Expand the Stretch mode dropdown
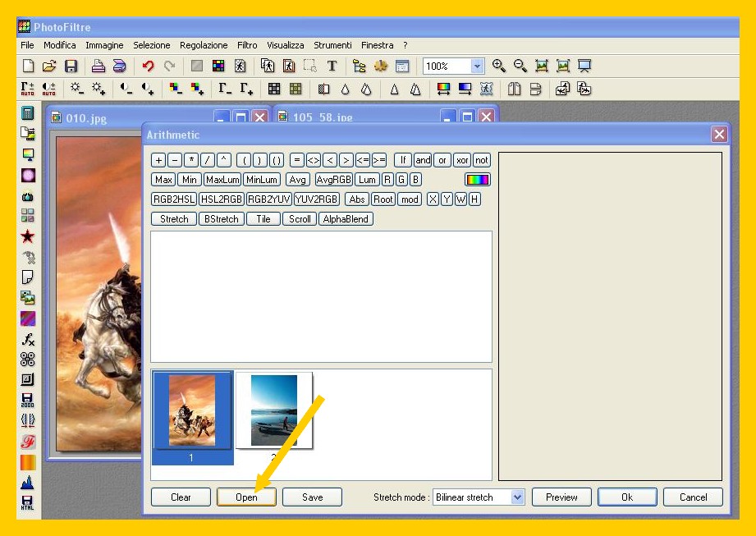 pos(517,497)
